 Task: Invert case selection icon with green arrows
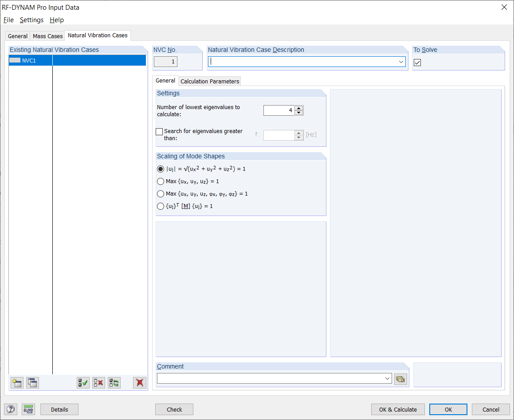[x=114, y=383]
